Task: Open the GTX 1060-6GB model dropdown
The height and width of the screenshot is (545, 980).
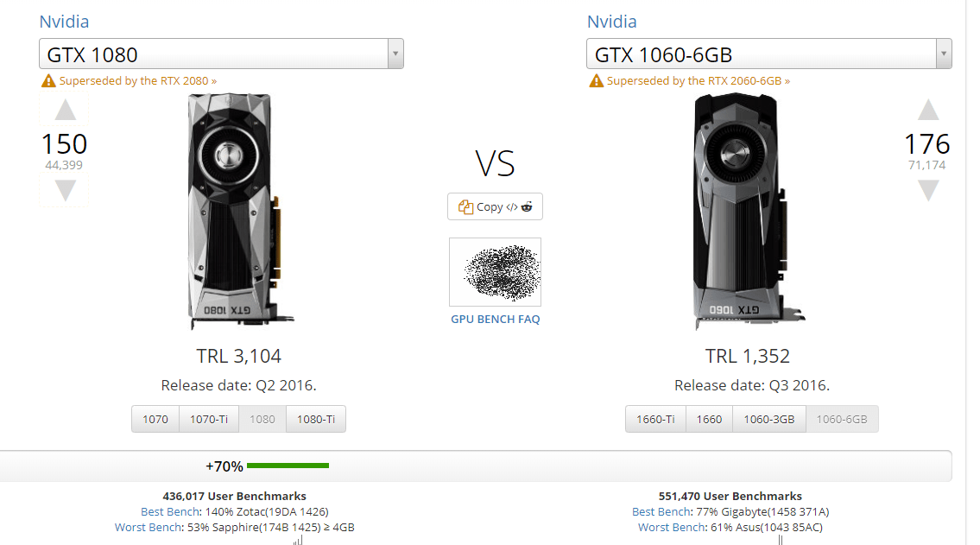Action: point(943,54)
